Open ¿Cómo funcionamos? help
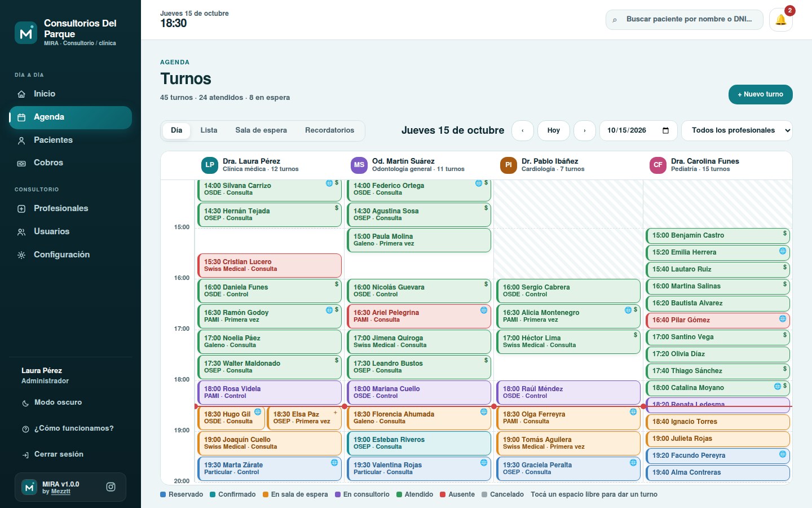812x508 pixels. tap(70, 428)
